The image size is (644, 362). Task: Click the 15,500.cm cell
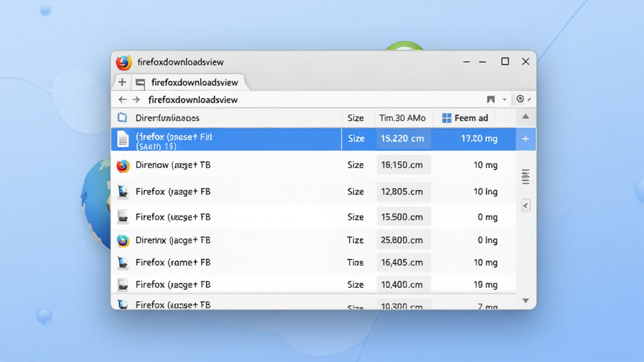click(403, 217)
